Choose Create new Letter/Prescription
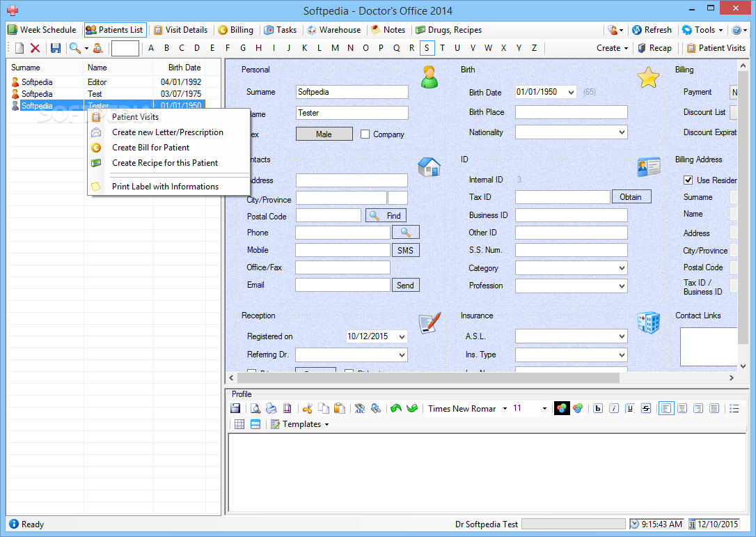Image resolution: width=756 pixels, height=537 pixels. coord(168,132)
